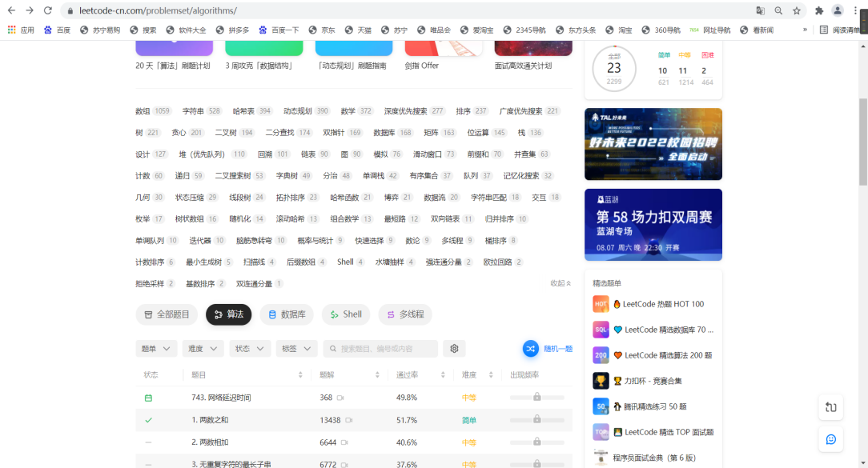Open 程序员面试金典 (第 6 版) list
Viewport: 868px width, 468px height.
654,458
